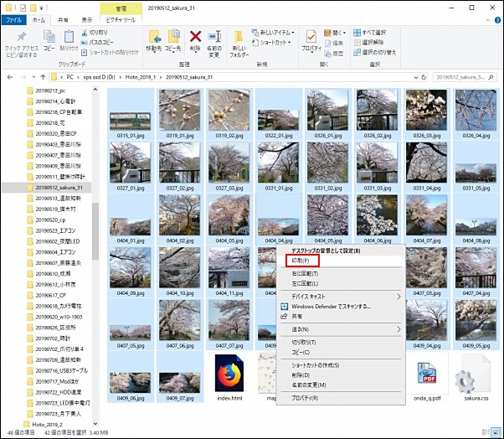Select Rotate Right (右に回転) in context menu

tap(306, 274)
